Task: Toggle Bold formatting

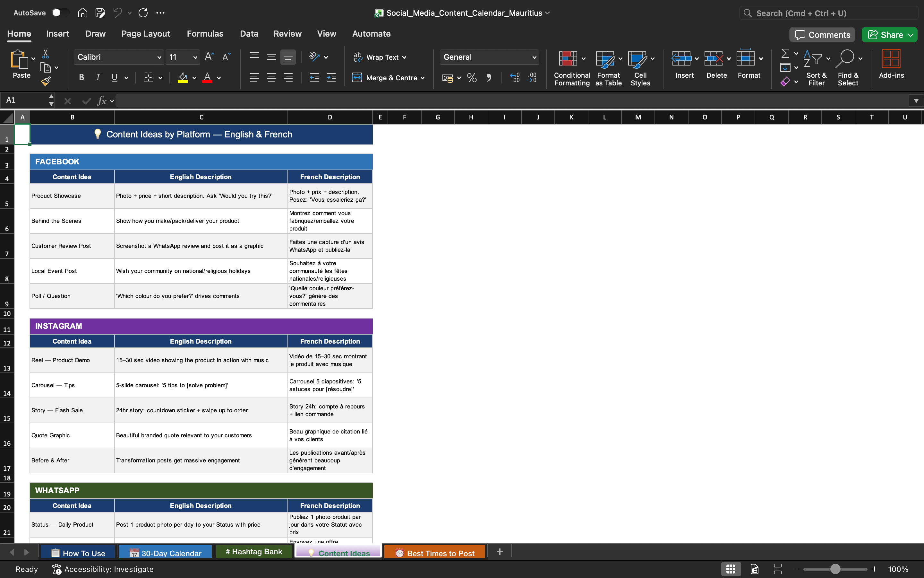Action: point(81,78)
